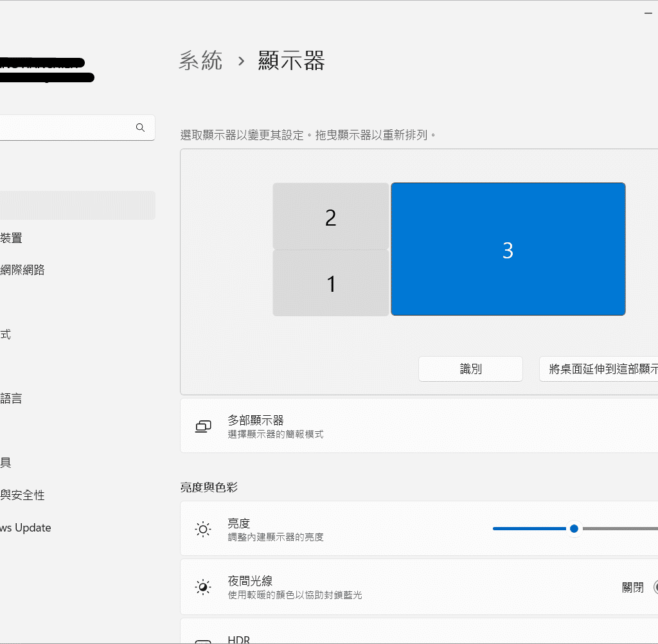658x644 pixels.
Task: Click the sun icon beside 亮度
Action: (x=203, y=530)
